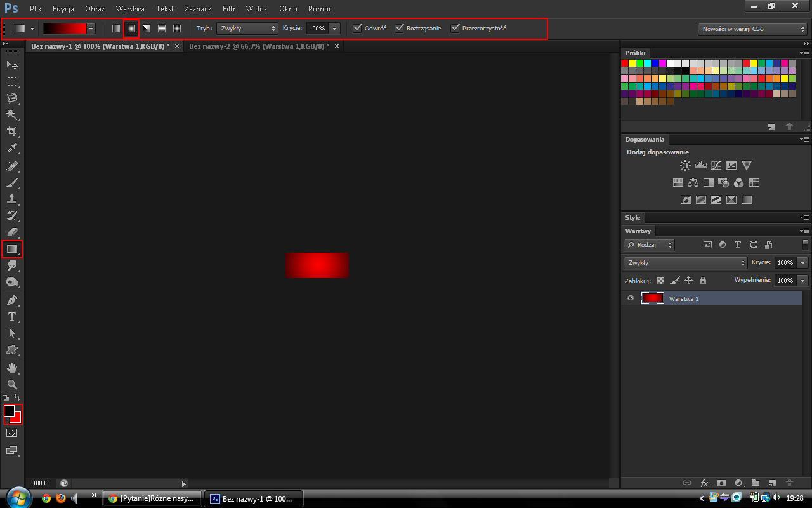Lock all with padlock icon
This screenshot has height=508, width=812.
702,280
